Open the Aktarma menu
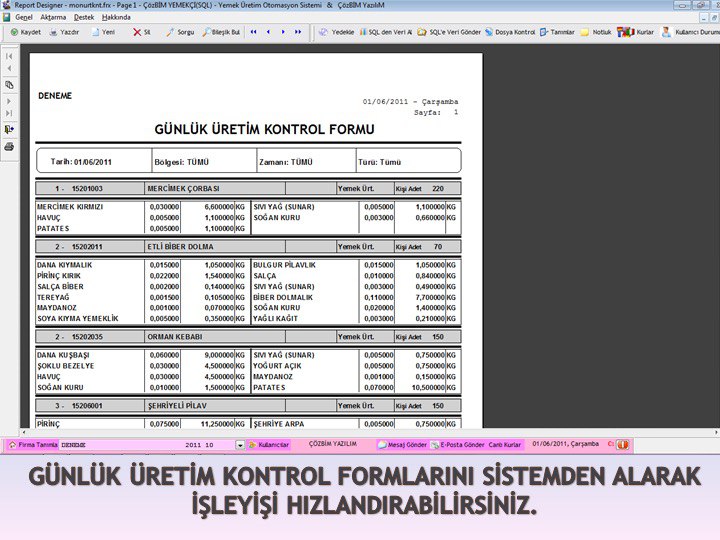This screenshot has height=540, width=720. pos(53,17)
